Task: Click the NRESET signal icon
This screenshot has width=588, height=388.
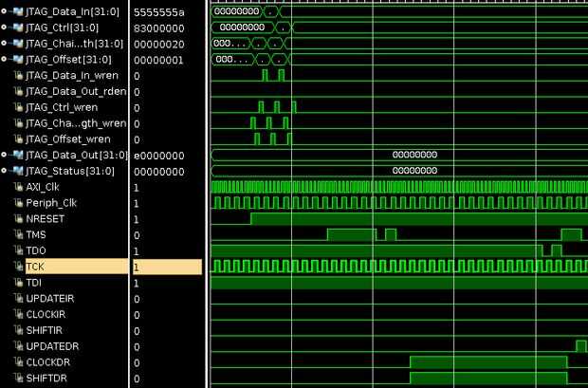Action: tap(18, 218)
